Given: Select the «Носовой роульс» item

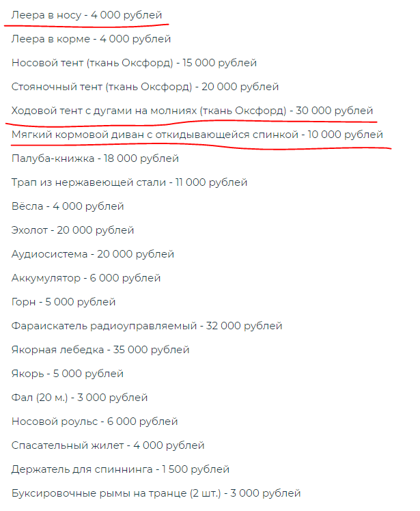Looking at the screenshot, I should [x=94, y=422].
